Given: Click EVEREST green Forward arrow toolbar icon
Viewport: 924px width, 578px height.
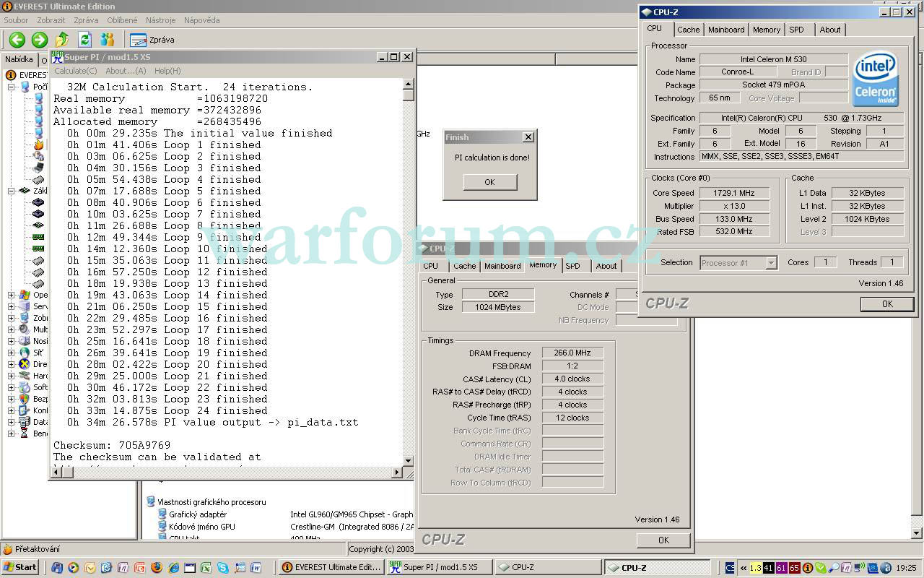Looking at the screenshot, I should [x=40, y=40].
